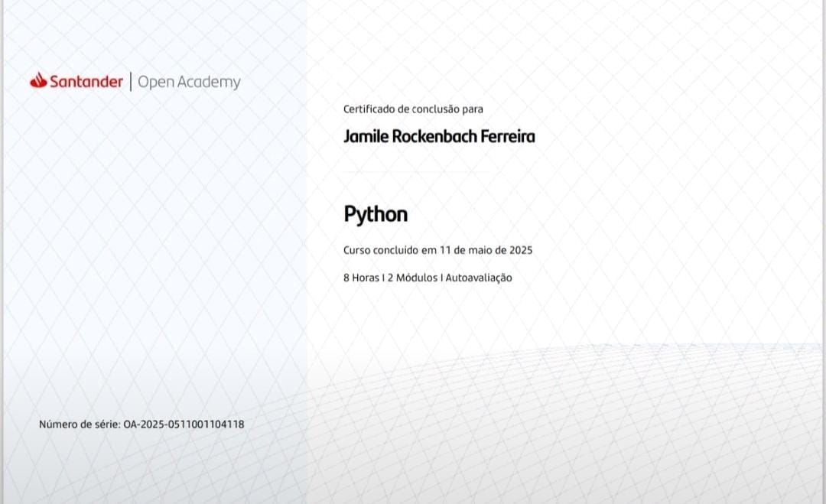Select the flame symbol beside Santander text
This screenshot has height=504, width=826.
[x=38, y=80]
